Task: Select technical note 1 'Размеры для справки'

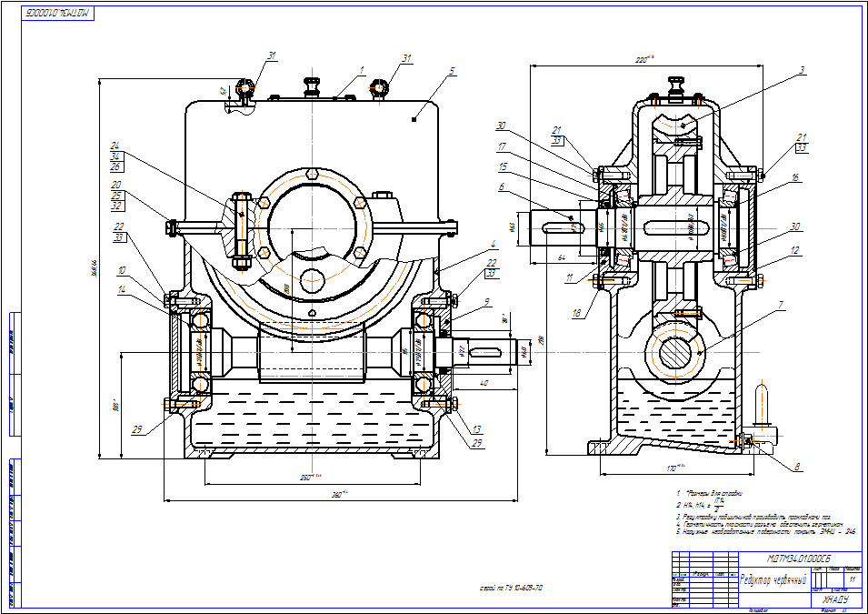Action: tap(709, 493)
